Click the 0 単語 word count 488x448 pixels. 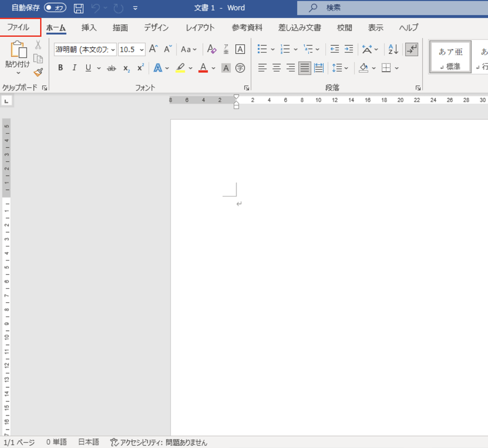coord(56,442)
